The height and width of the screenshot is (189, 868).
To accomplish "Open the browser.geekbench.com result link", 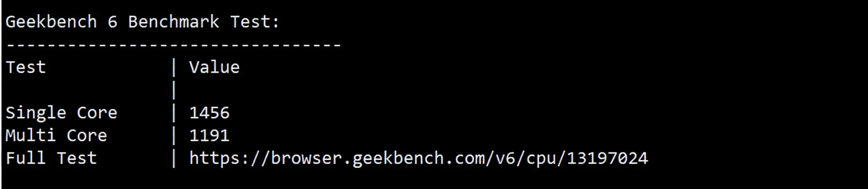I will tap(418, 158).
